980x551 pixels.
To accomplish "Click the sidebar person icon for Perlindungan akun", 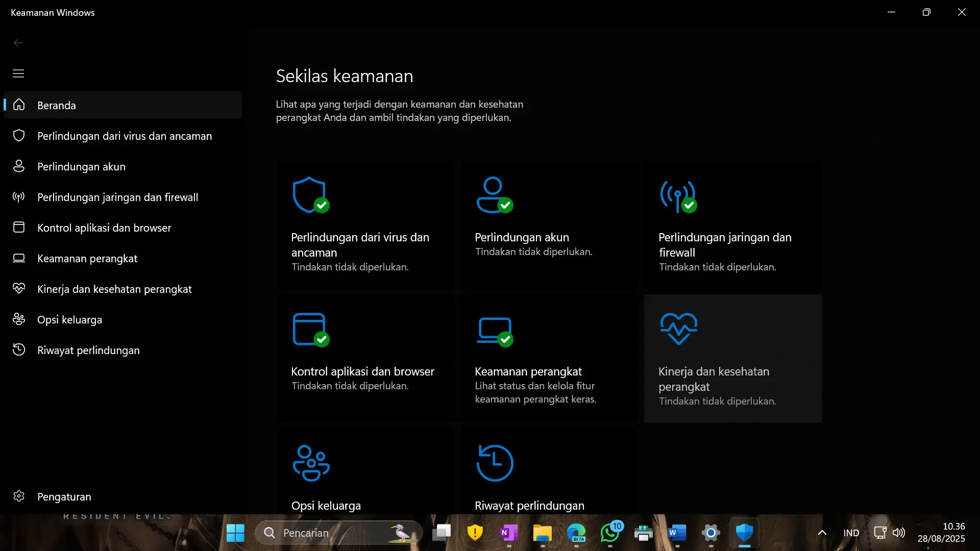I will (x=19, y=166).
